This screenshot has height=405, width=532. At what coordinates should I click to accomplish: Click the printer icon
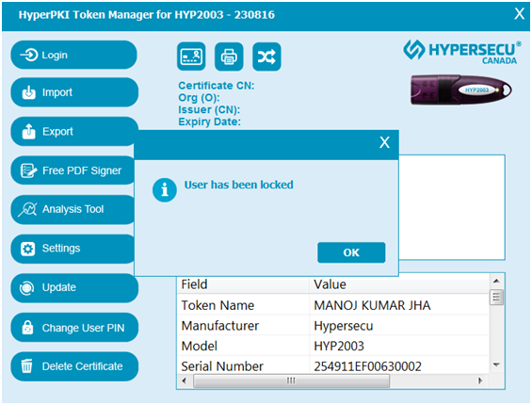(x=229, y=57)
